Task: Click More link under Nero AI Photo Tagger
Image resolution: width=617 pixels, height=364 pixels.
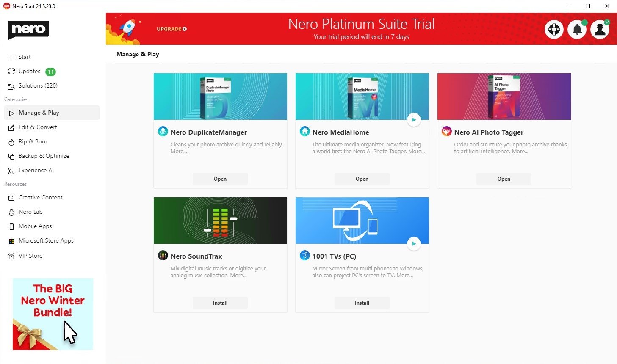Action: tap(520, 152)
